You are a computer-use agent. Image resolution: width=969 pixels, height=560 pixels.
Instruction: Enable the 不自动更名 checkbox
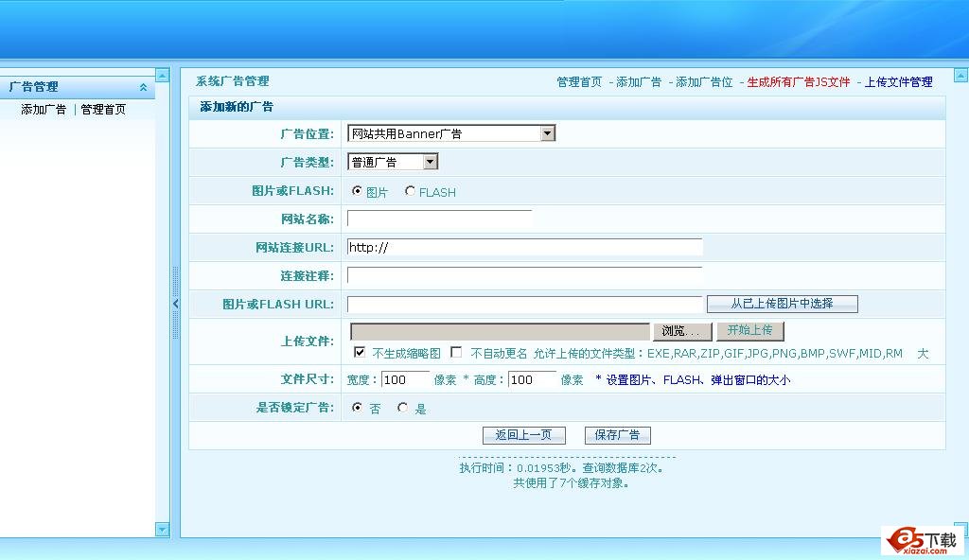click(x=457, y=352)
